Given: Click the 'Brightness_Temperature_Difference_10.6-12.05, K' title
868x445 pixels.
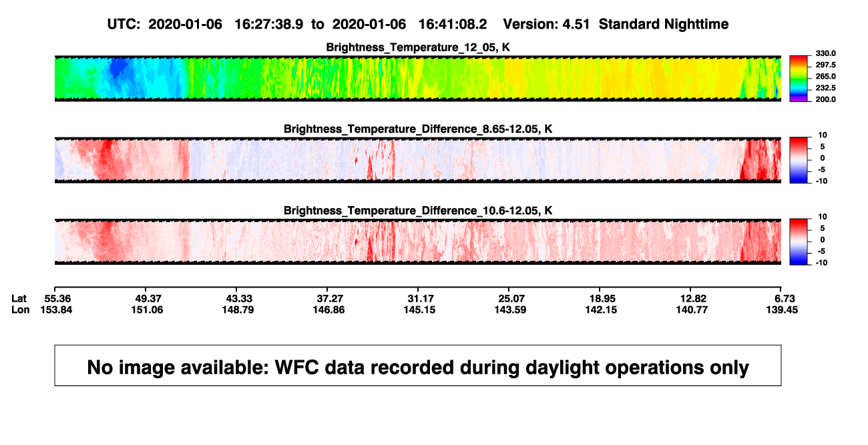Looking at the screenshot, I should [x=418, y=211].
